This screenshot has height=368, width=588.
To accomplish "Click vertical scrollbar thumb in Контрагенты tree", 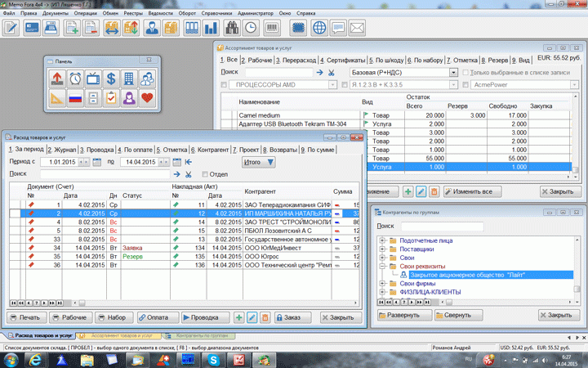I will 577,289.
